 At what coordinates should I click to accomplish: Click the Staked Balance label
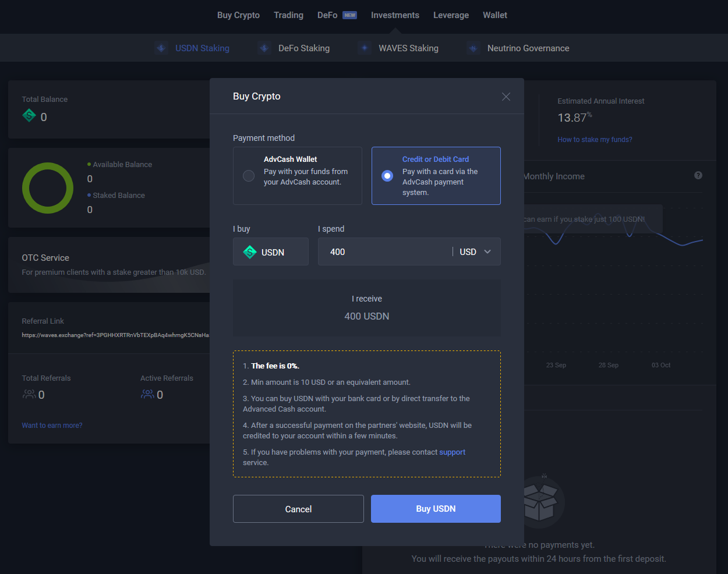pos(119,196)
